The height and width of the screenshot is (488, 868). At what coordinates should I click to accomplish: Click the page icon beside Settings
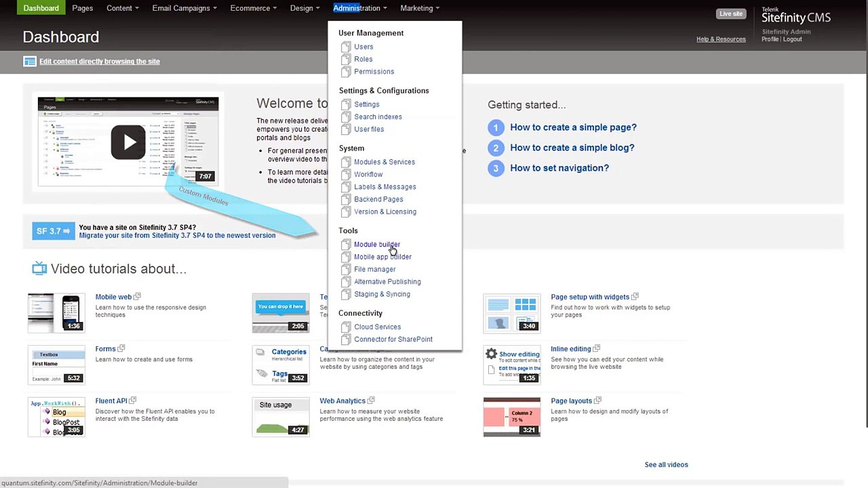pos(346,104)
